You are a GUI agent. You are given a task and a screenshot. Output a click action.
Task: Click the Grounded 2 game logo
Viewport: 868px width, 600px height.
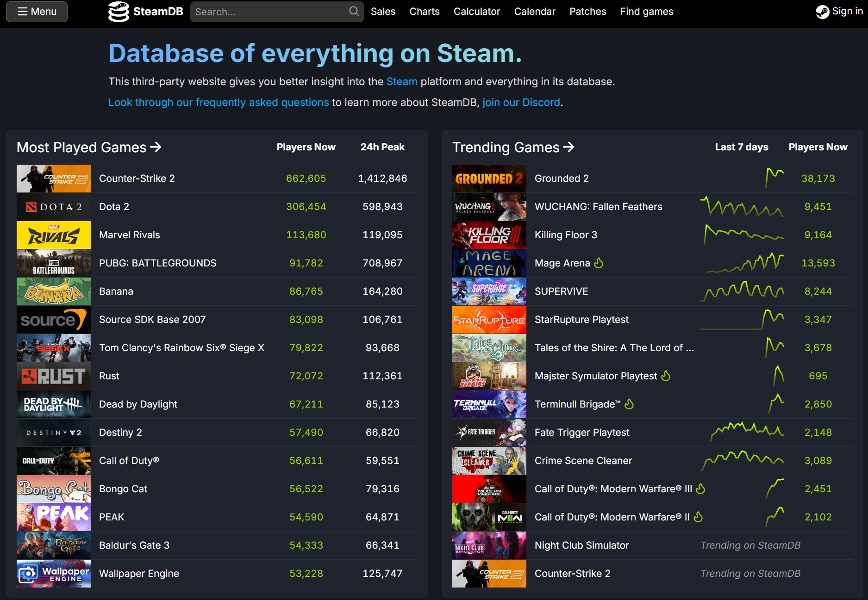click(x=489, y=179)
